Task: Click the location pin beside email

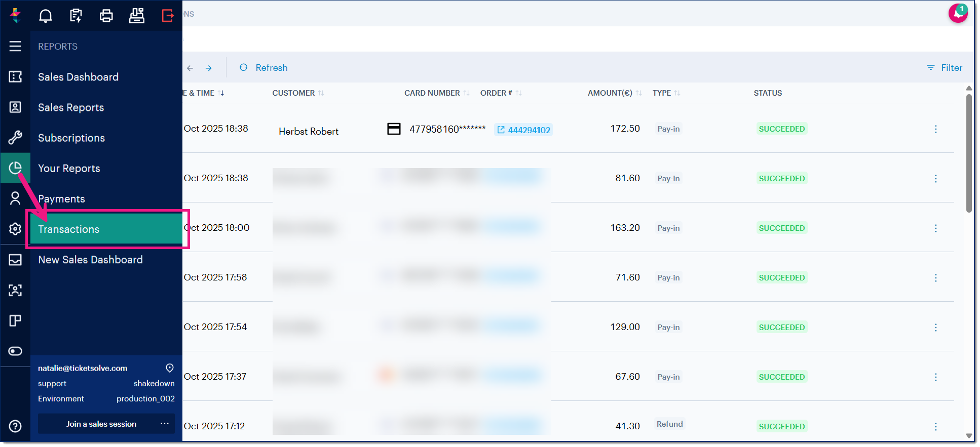Action: click(x=170, y=368)
